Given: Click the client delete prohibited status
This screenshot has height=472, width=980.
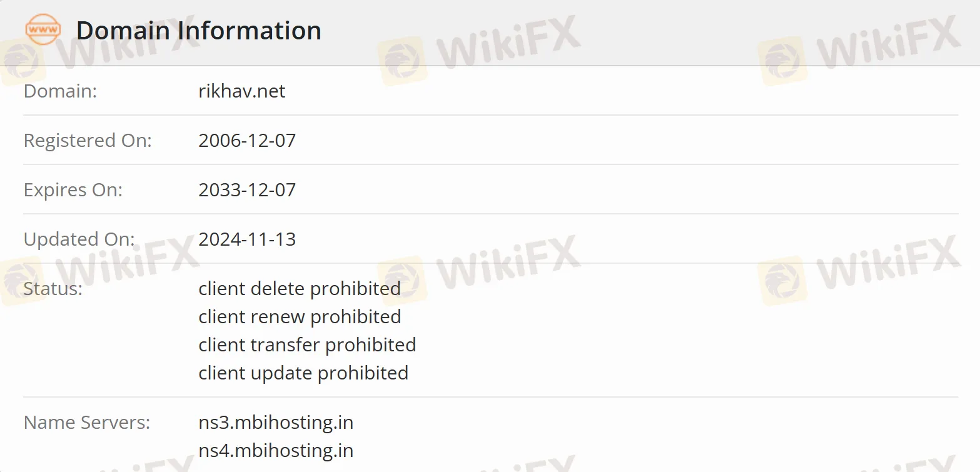Looking at the screenshot, I should click(300, 289).
